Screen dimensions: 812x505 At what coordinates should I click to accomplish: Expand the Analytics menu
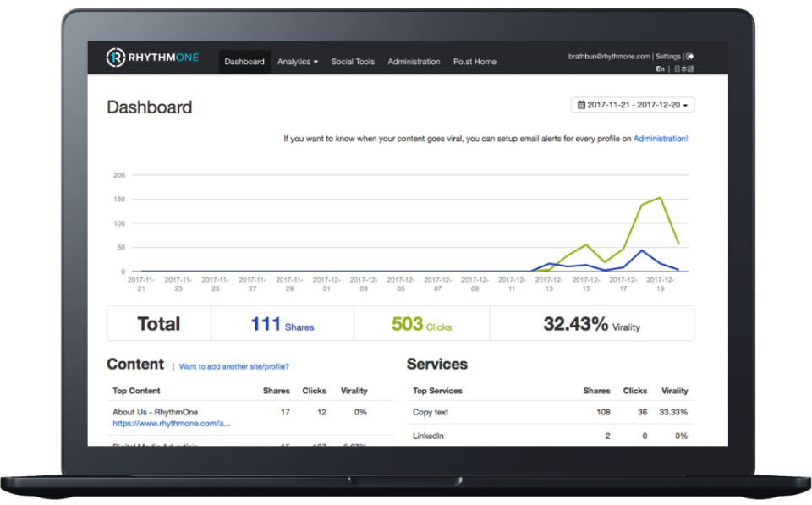(x=297, y=62)
